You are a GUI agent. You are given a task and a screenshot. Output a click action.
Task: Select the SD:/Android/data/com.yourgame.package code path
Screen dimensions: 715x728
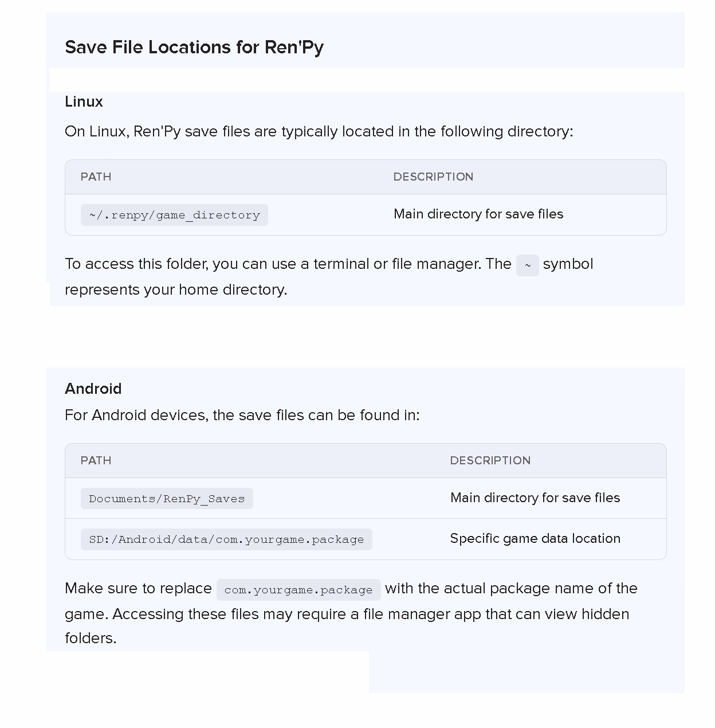point(226,539)
